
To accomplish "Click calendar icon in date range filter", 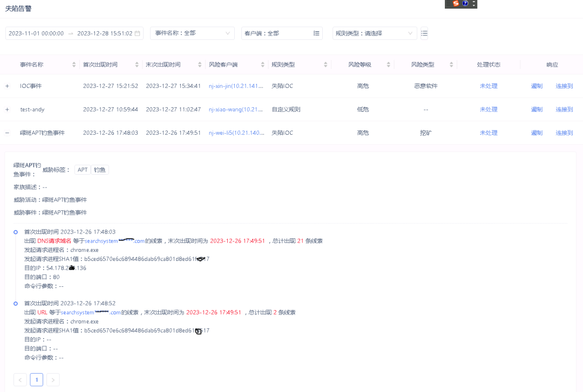I will pos(137,33).
